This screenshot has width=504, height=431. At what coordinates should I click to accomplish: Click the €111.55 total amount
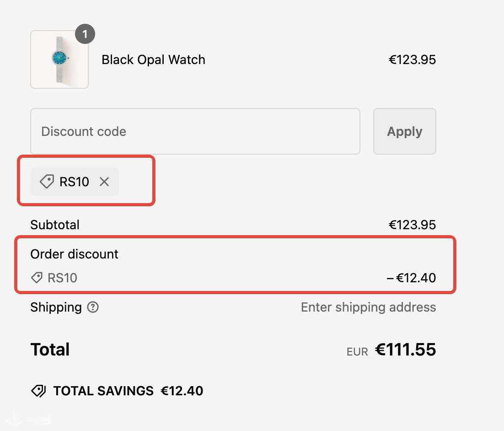coord(405,349)
